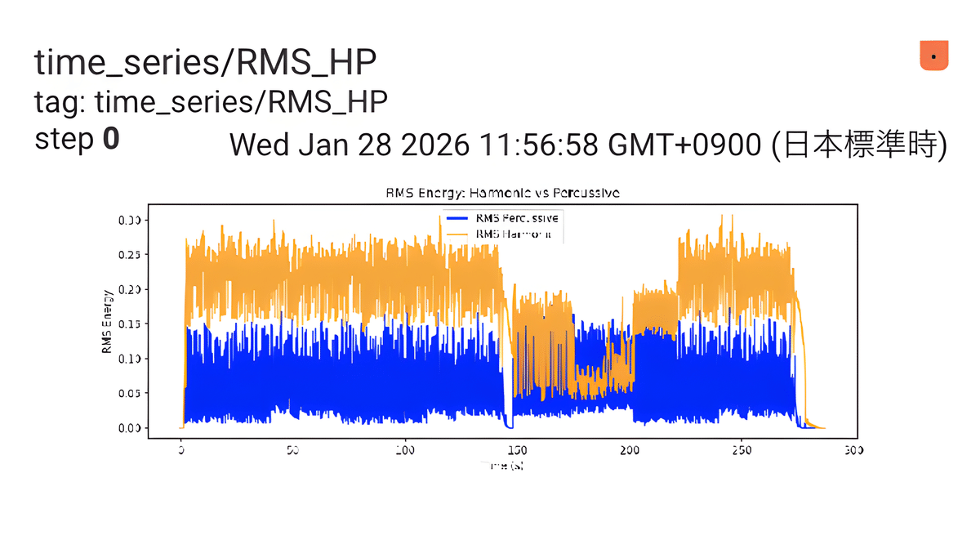Image resolution: width=980 pixels, height=549 pixels.
Task: Click the blue line swatch in legend
Action: coord(456,217)
